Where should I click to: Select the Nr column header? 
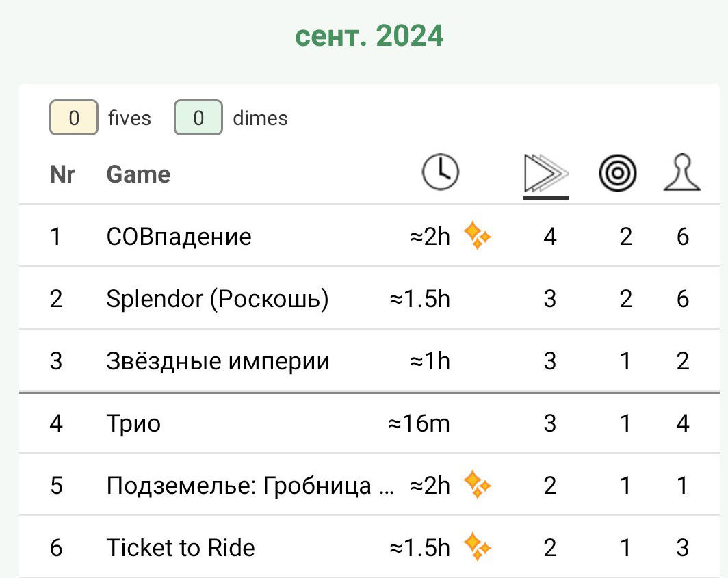tap(63, 173)
